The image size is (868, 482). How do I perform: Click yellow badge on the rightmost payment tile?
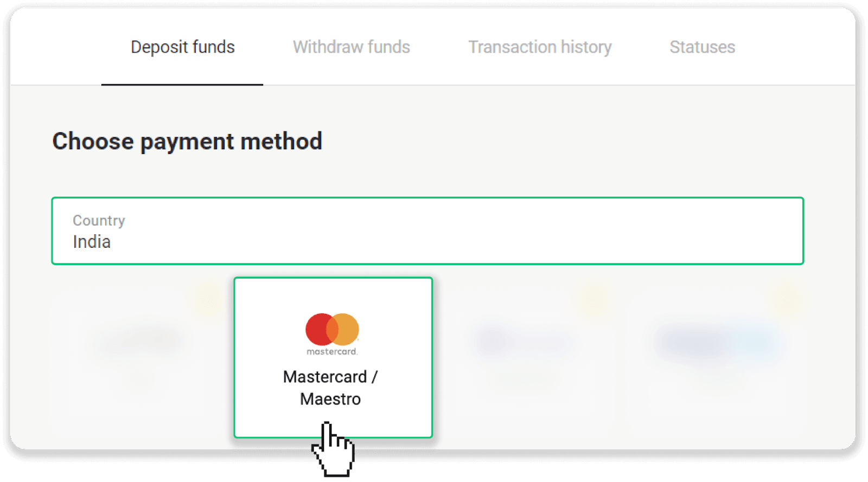785,298
